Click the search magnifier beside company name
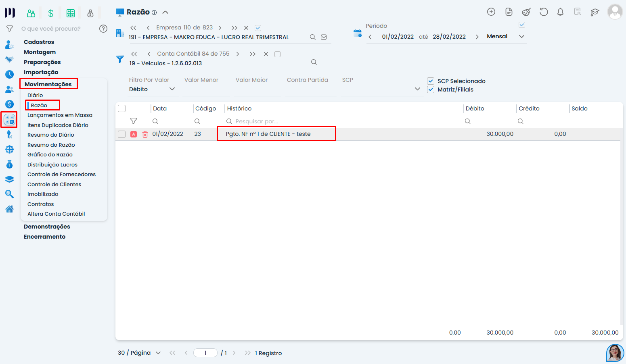Image resolution: width=626 pixels, height=364 pixels. point(313,37)
